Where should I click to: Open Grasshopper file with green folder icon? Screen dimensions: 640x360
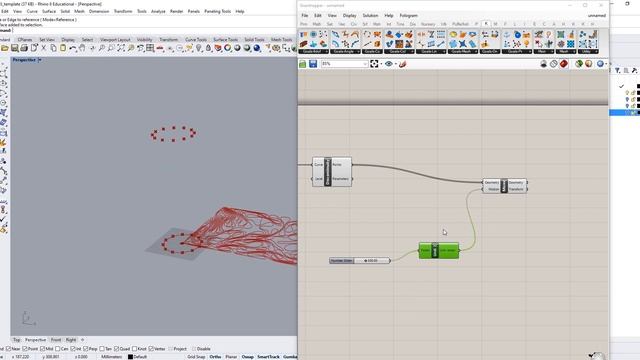pyautogui.click(x=302, y=64)
